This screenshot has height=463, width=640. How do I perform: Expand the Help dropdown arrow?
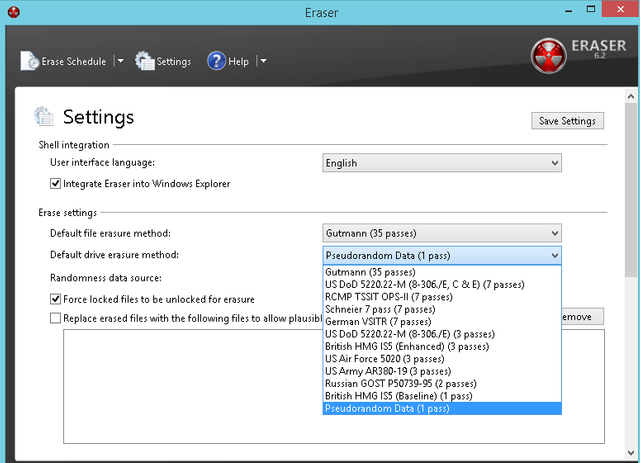[x=263, y=61]
